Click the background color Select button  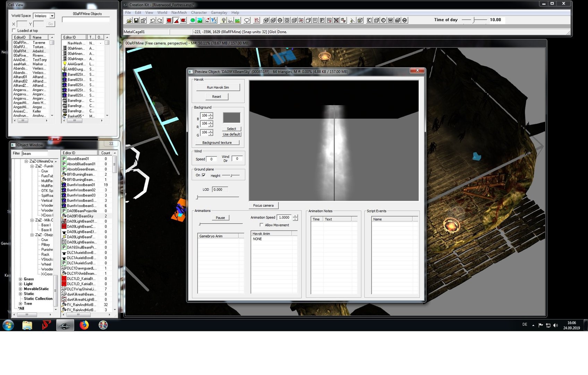tap(231, 129)
